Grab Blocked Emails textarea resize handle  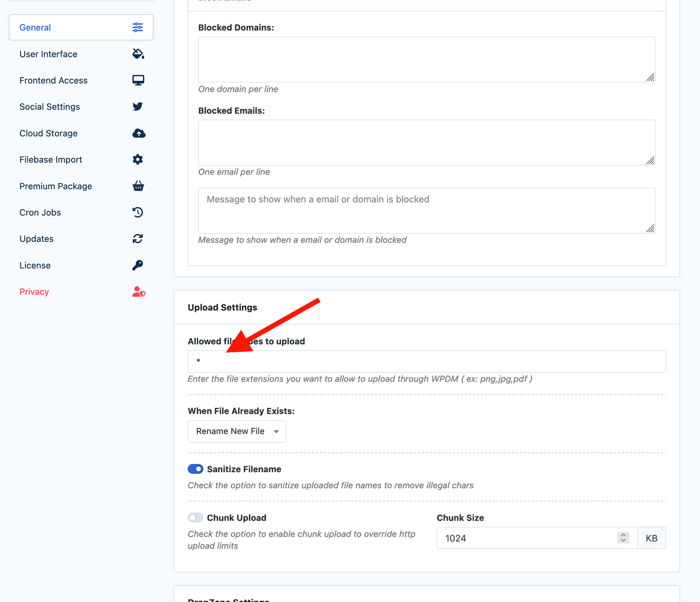(x=650, y=160)
